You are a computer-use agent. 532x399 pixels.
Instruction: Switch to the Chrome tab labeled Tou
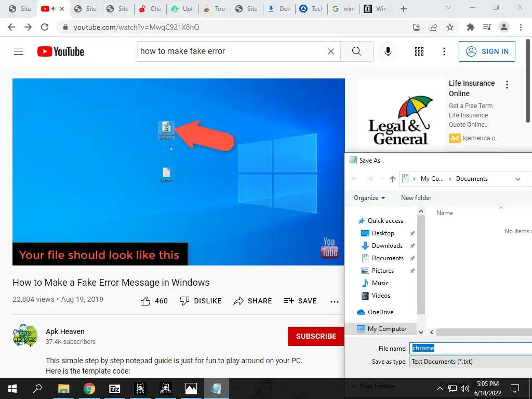215,9
